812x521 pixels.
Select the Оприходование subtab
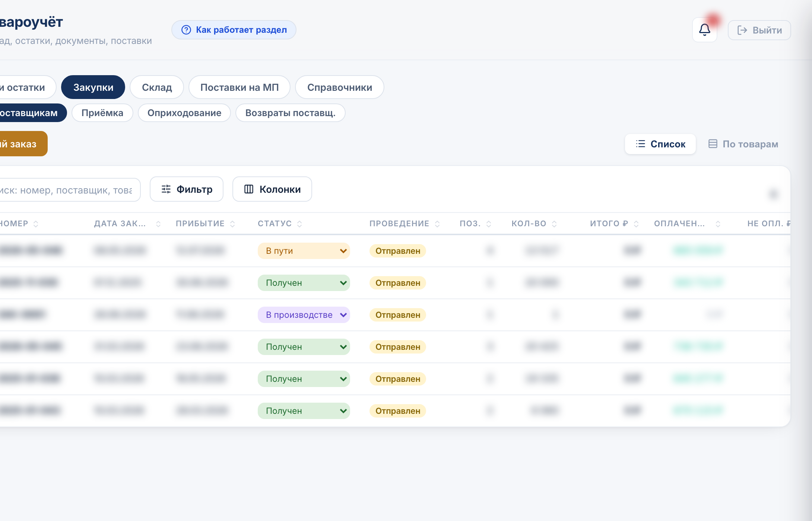(184, 113)
